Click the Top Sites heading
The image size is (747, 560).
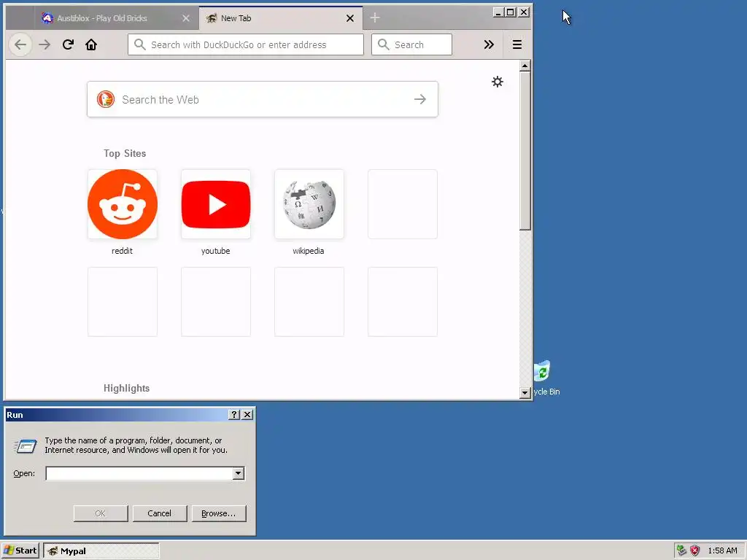[x=125, y=153]
